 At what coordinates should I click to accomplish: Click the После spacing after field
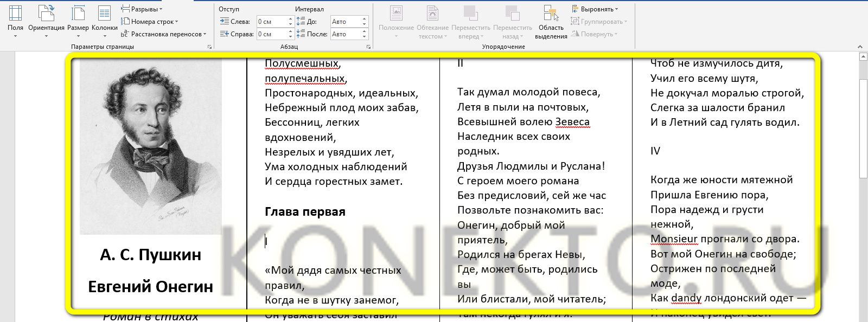tap(346, 34)
